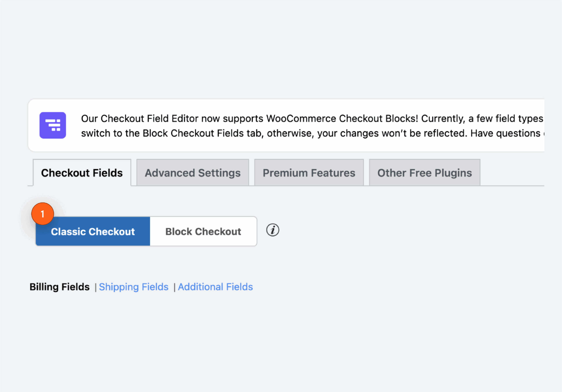562x392 pixels.
Task: Open the Premium Features tab
Action: click(309, 173)
